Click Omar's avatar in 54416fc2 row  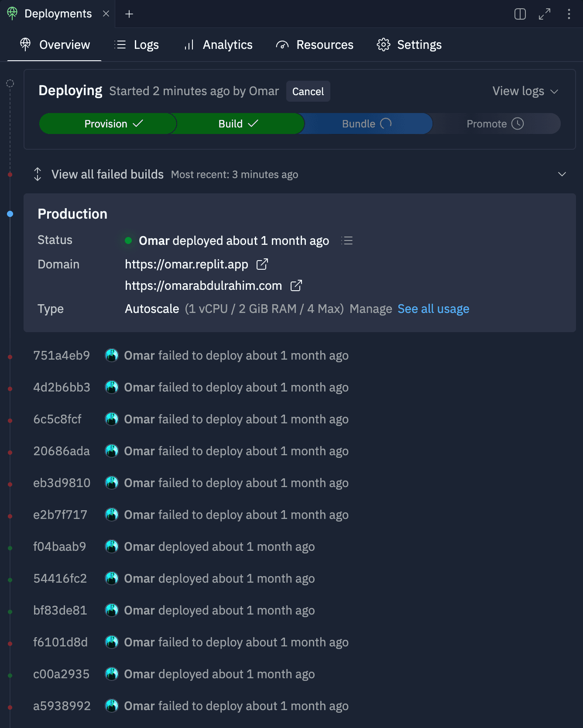point(112,578)
